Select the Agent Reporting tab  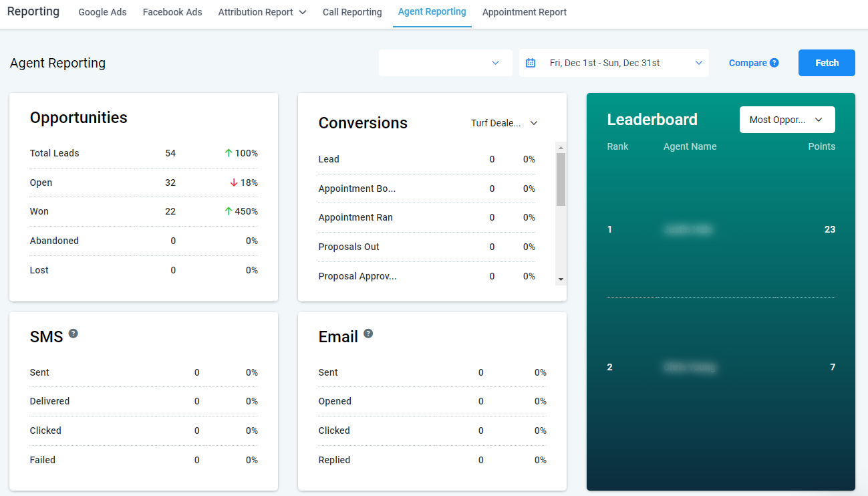coord(432,12)
